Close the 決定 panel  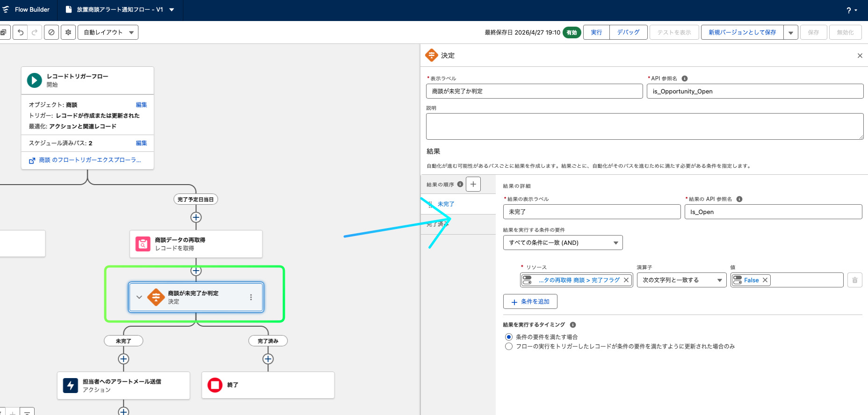click(x=860, y=56)
